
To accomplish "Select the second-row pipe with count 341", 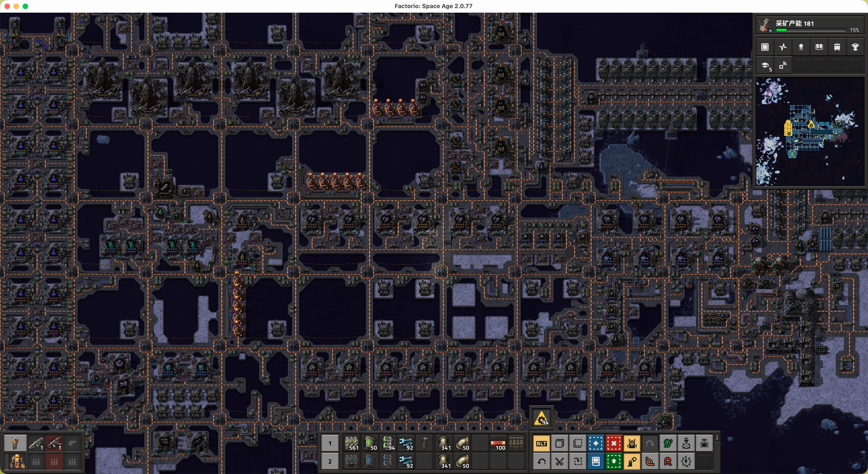I will click(x=444, y=462).
